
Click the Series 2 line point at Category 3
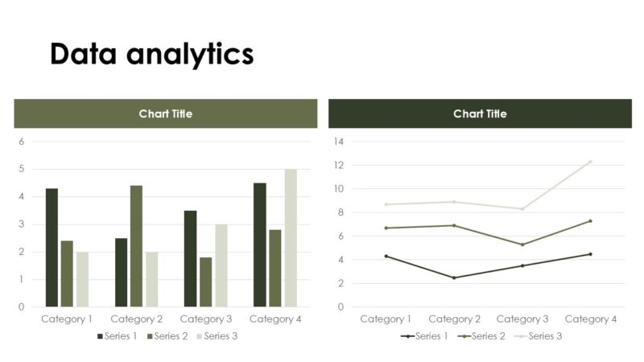[x=522, y=245]
